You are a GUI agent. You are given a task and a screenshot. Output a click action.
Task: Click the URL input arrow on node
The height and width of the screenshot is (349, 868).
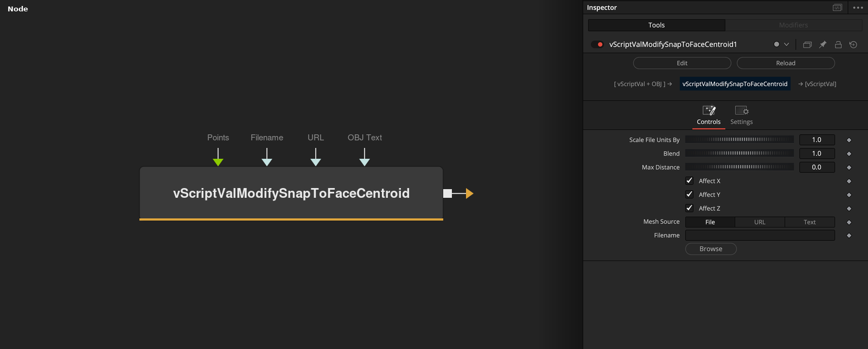point(316,161)
